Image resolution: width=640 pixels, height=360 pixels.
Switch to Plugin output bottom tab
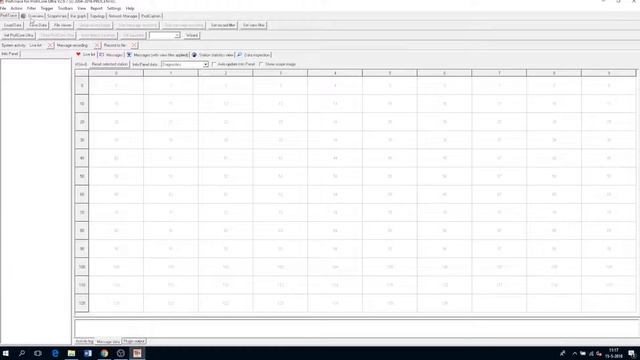click(x=134, y=341)
